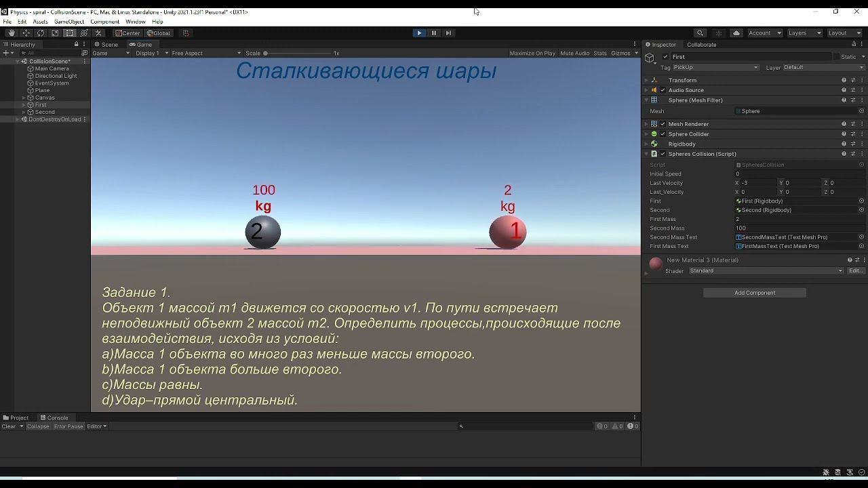Click the console error count icon

[632, 426]
